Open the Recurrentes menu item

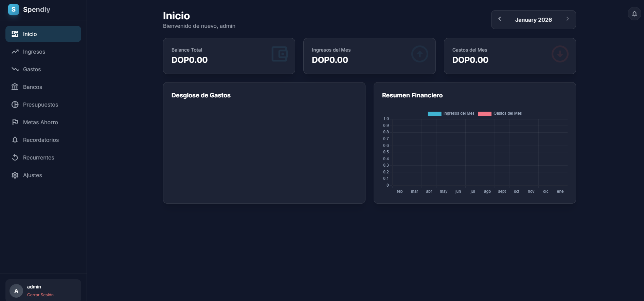tap(43, 157)
